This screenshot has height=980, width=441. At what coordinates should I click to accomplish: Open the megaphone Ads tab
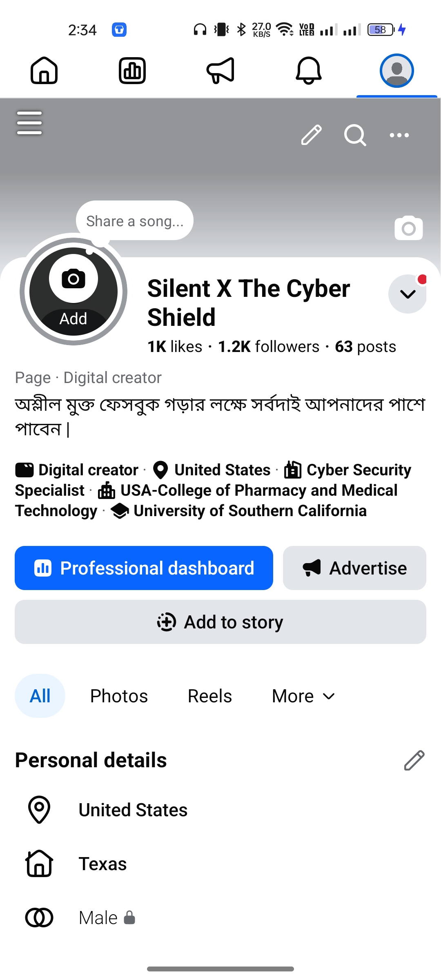pos(220,71)
